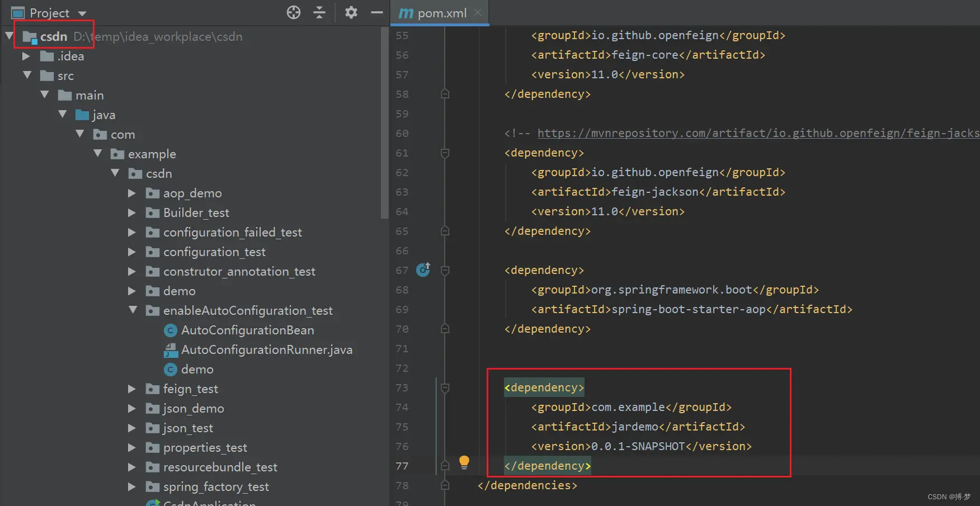Click the fold marker on line 61
980x506 pixels.
point(445,153)
